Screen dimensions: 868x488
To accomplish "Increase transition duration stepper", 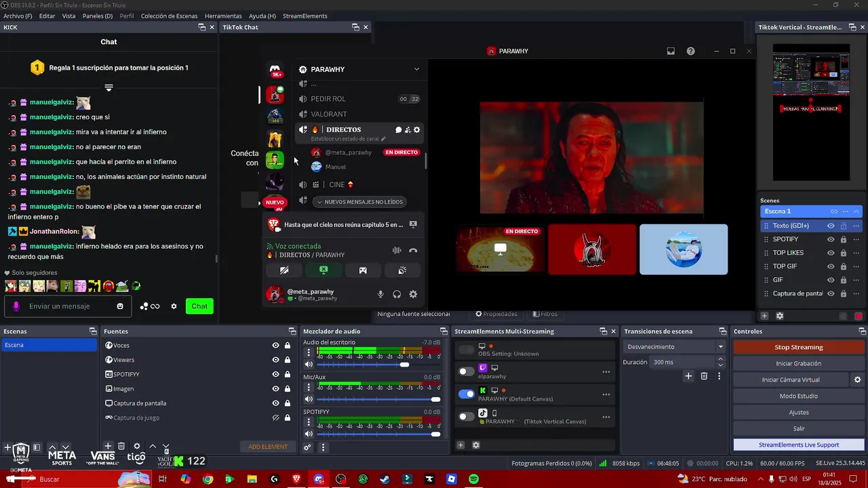I will pyautogui.click(x=720, y=359).
